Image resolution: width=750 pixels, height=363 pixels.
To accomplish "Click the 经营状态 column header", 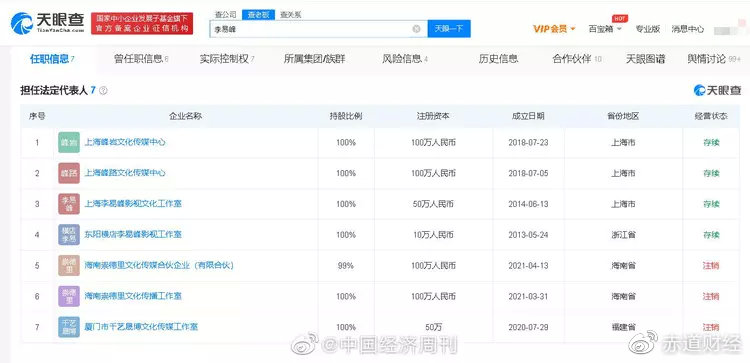I will [x=711, y=116].
